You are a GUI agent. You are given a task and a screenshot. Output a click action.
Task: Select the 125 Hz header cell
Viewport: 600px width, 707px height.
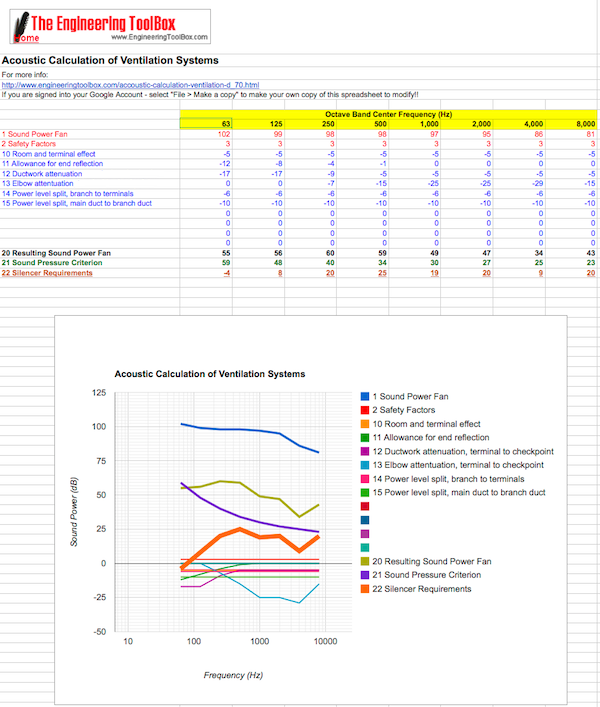pyautogui.click(x=258, y=124)
